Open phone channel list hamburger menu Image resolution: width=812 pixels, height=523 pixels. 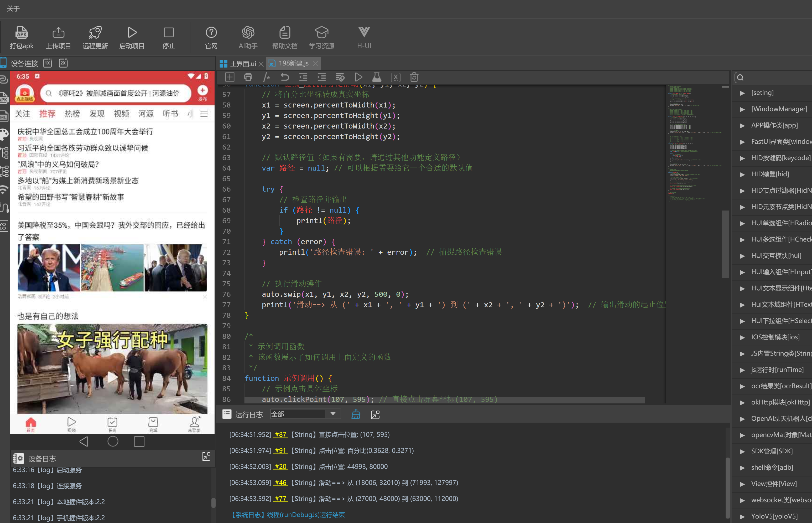[204, 114]
